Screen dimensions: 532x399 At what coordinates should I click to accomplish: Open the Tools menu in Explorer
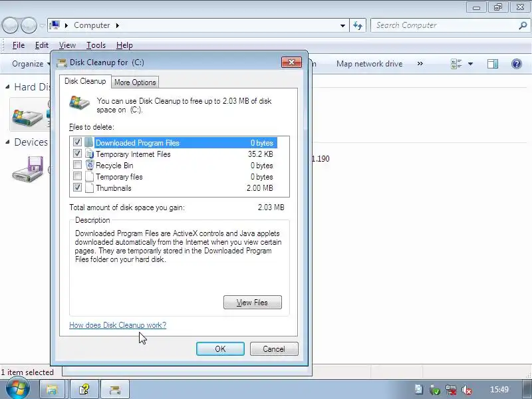click(x=96, y=45)
